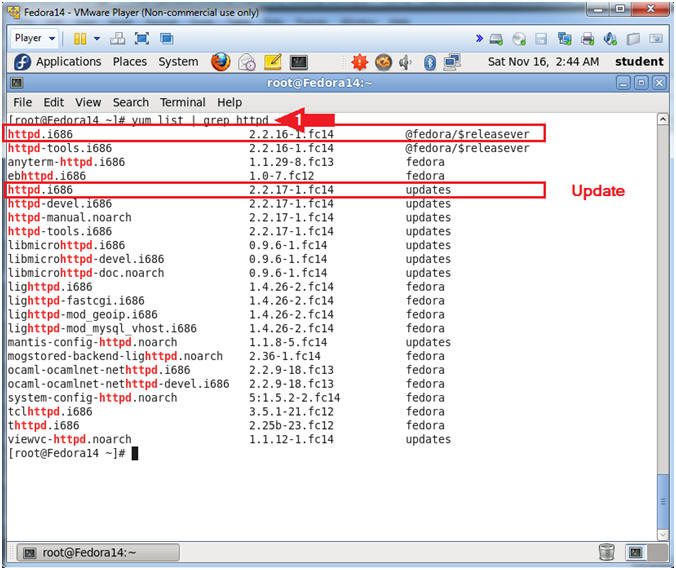
Task: Open the Player dropdown menu
Action: (34, 38)
